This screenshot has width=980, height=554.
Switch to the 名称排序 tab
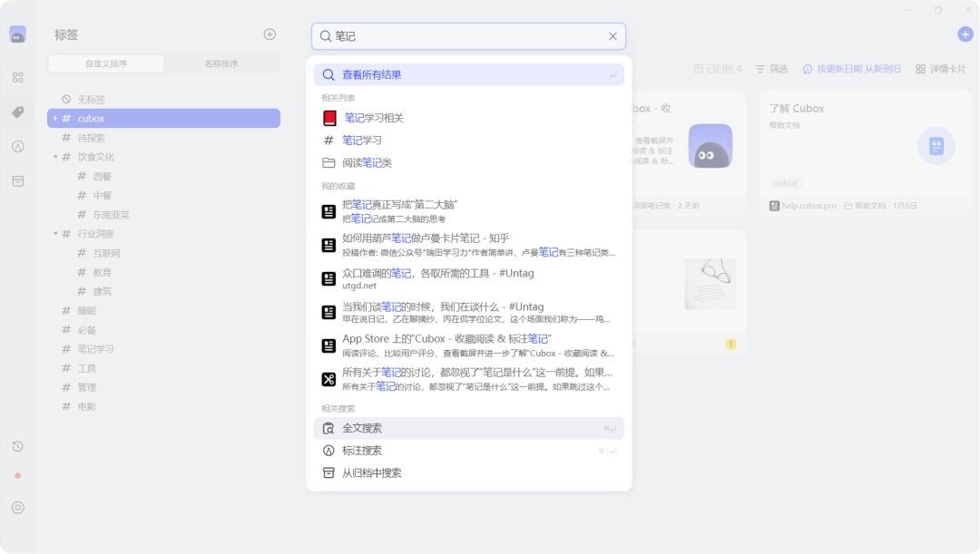(221, 63)
